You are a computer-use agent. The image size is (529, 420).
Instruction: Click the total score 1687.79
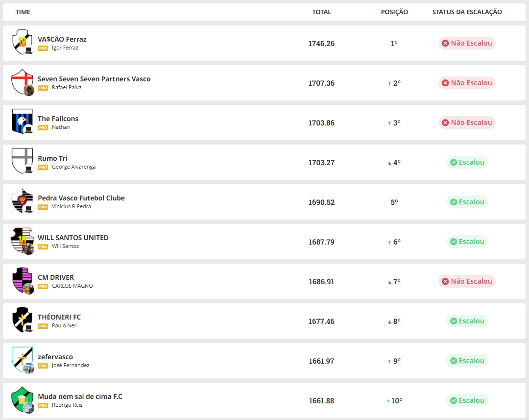[321, 242]
